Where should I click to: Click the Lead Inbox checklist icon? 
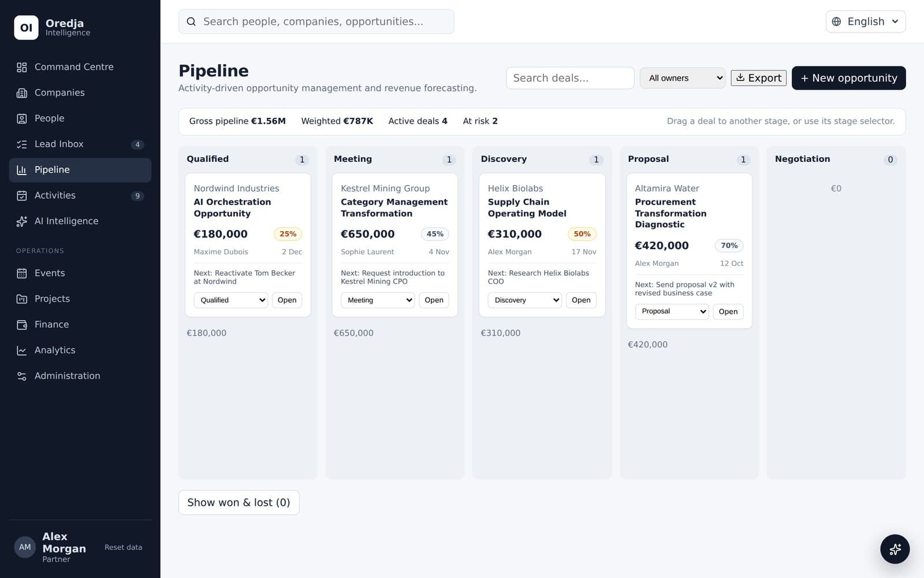22,144
